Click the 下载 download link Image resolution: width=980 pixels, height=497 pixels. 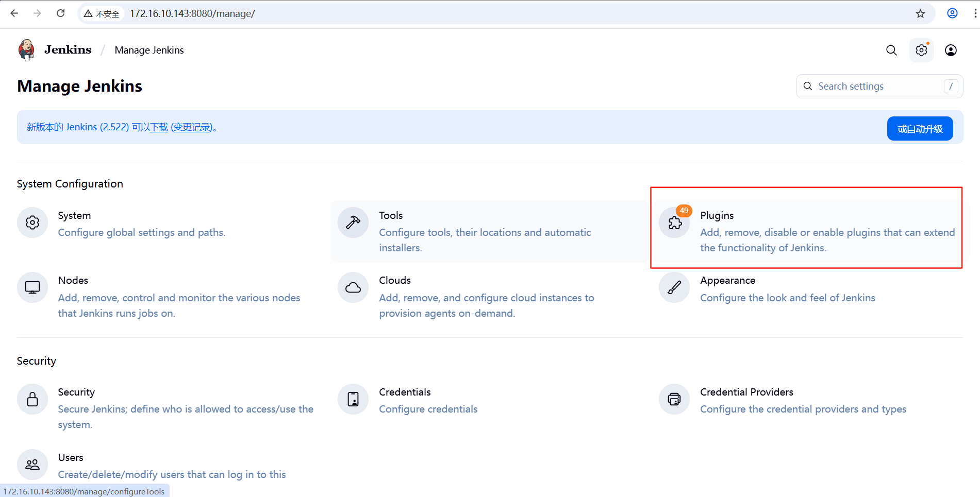(x=159, y=127)
